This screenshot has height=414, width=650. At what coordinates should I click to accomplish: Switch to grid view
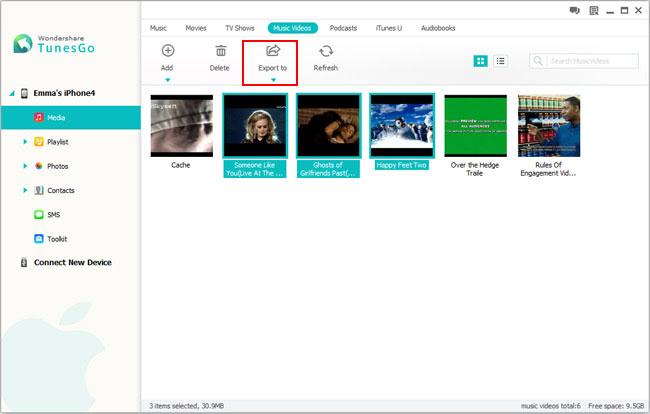480,61
